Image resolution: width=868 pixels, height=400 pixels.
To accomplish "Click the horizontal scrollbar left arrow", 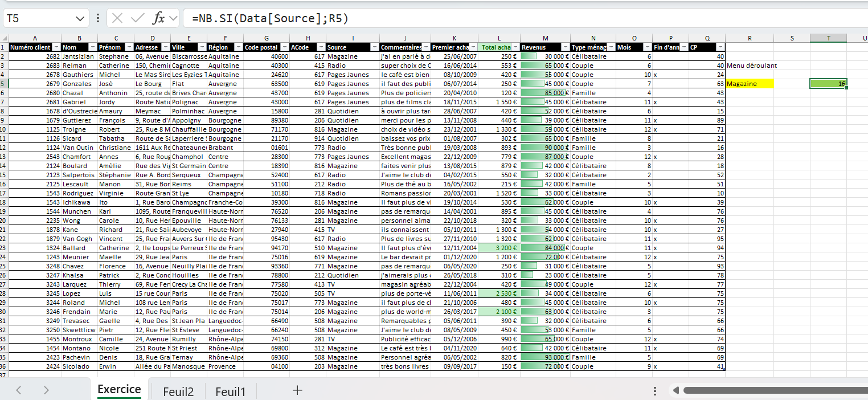I will point(676,391).
